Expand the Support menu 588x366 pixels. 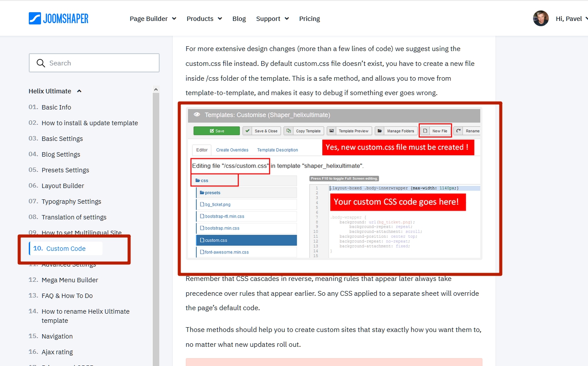(272, 19)
